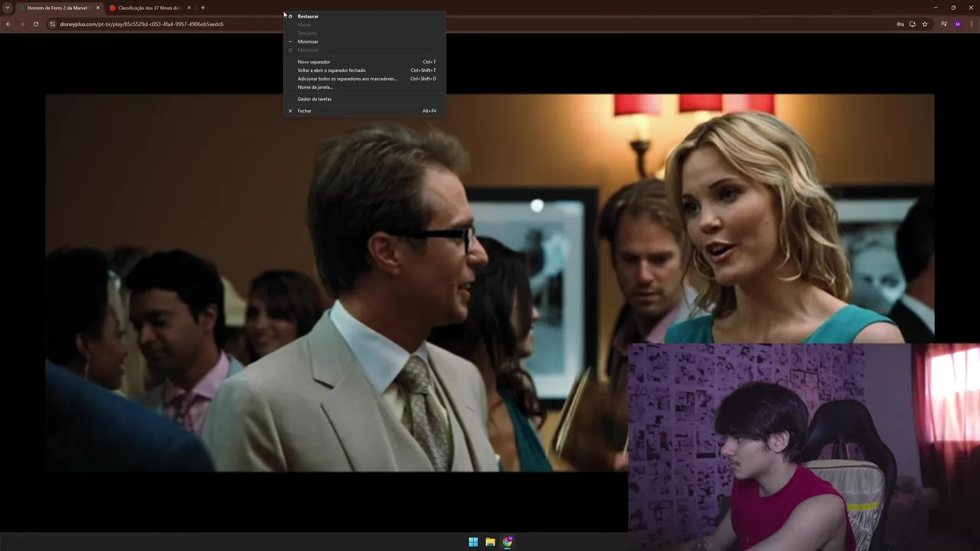Viewport: 980px width, 551px height.
Task: Go back to the previous page
Action: click(x=8, y=24)
